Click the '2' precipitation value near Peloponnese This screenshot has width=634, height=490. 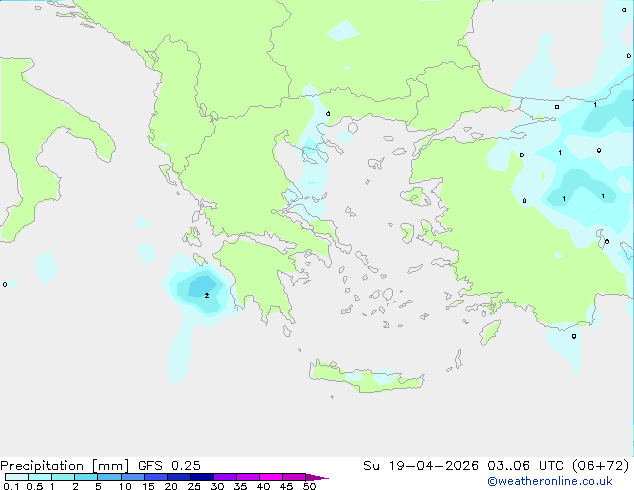tap(207, 296)
